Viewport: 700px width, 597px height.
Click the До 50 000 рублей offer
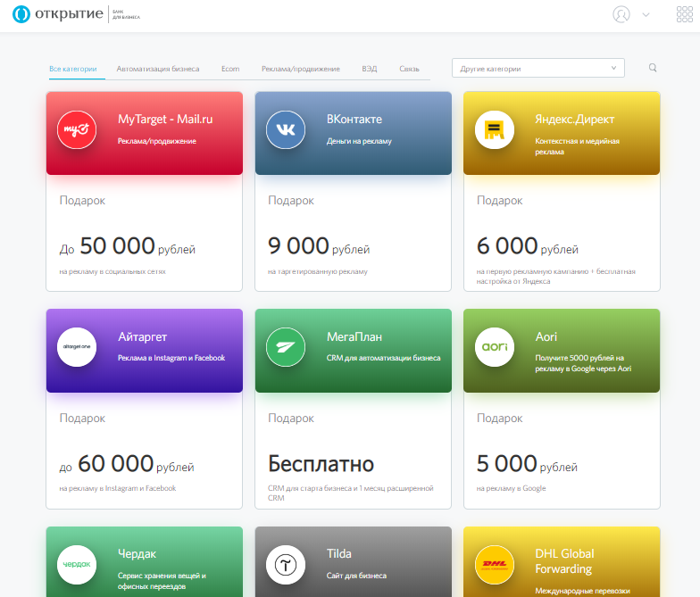click(127, 246)
